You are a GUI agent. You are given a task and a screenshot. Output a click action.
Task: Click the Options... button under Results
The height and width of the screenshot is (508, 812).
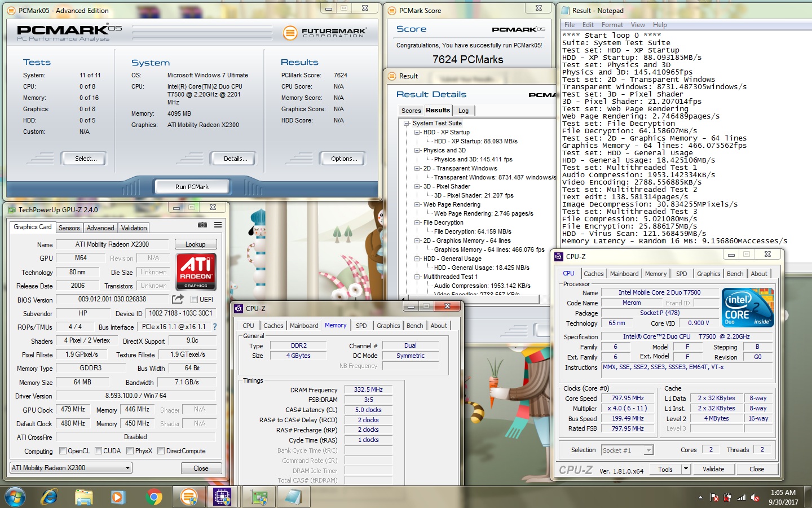344,159
